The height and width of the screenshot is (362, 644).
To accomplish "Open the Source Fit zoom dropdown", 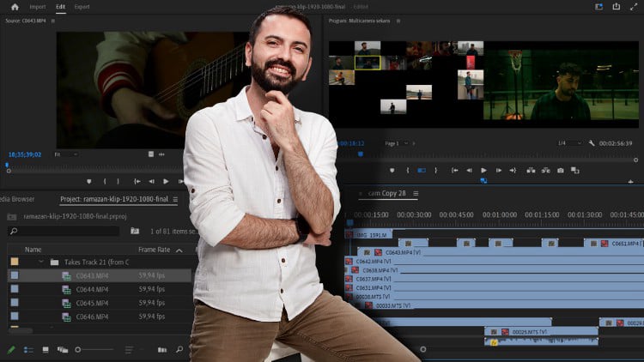I will click(x=66, y=154).
